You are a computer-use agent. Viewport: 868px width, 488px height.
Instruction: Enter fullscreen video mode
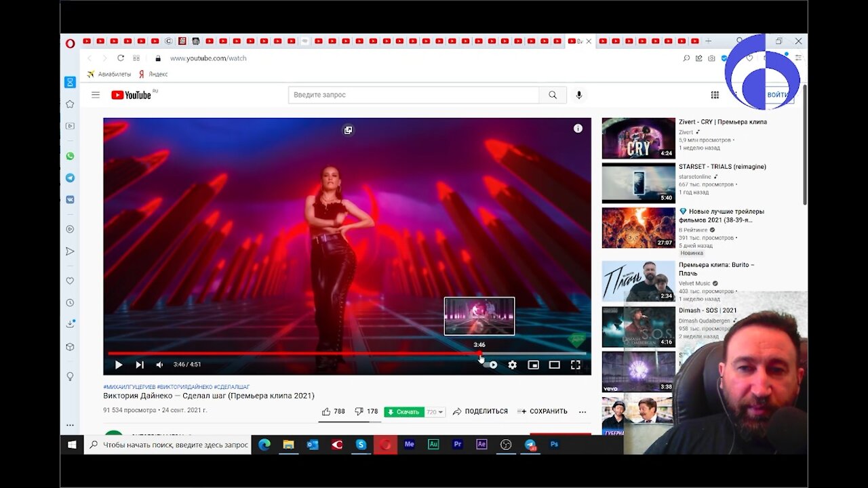[576, 365]
